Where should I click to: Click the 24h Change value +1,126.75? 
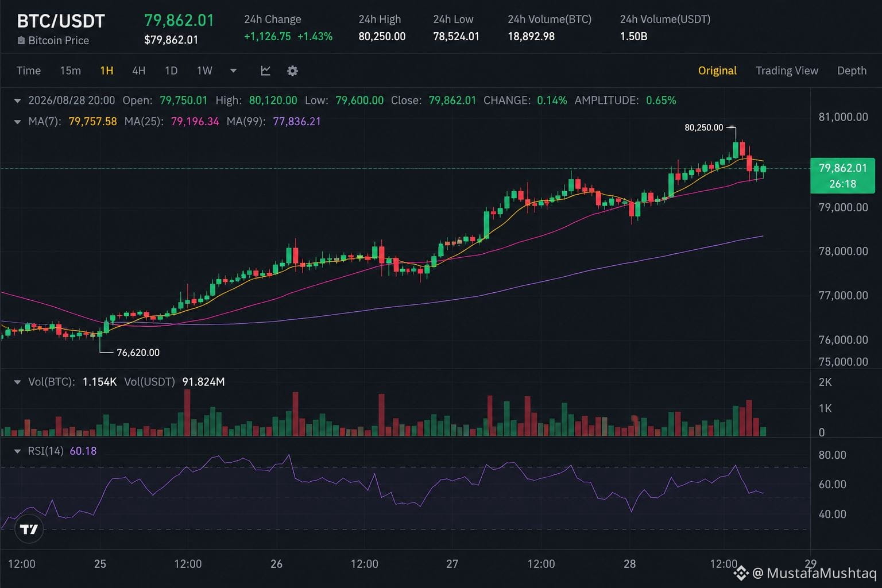[267, 36]
